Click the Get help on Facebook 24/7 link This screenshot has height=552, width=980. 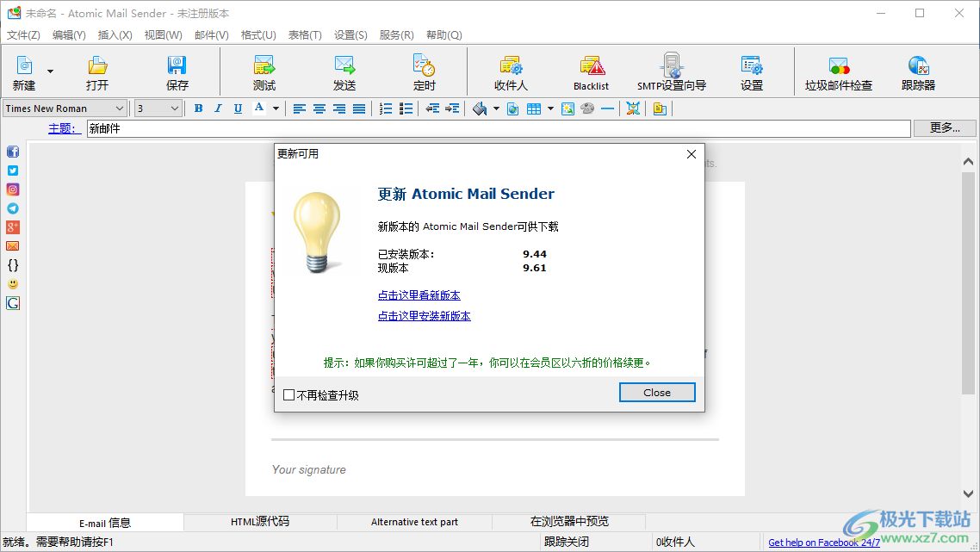tap(824, 543)
